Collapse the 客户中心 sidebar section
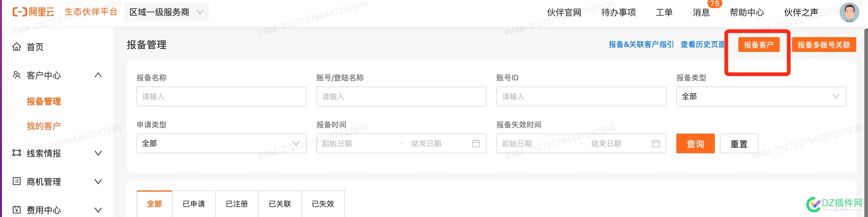This screenshot has height=217, width=868. (x=98, y=75)
